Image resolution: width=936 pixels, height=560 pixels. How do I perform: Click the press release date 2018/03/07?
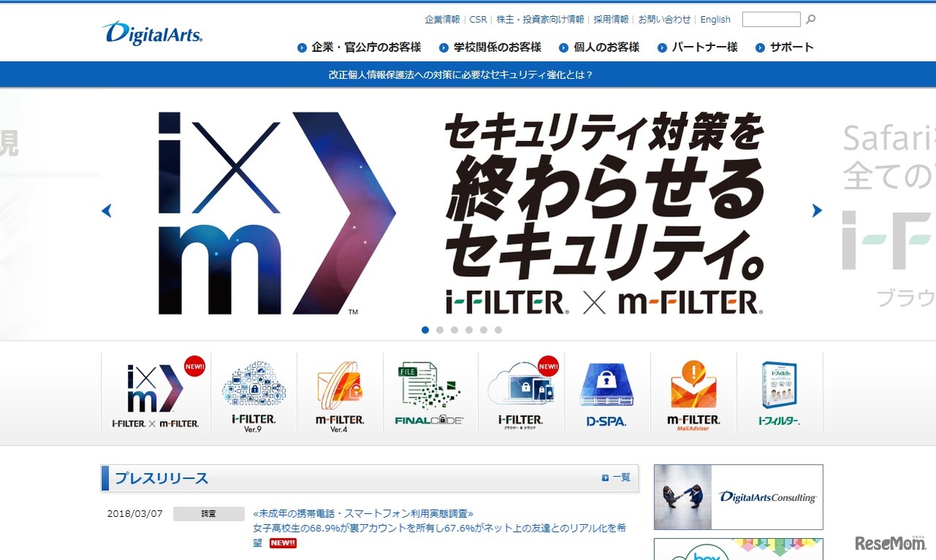pyautogui.click(x=135, y=514)
